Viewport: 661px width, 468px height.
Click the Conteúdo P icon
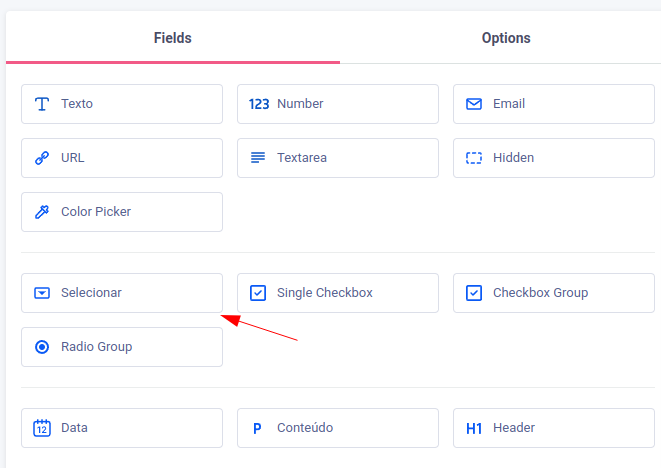(257, 428)
